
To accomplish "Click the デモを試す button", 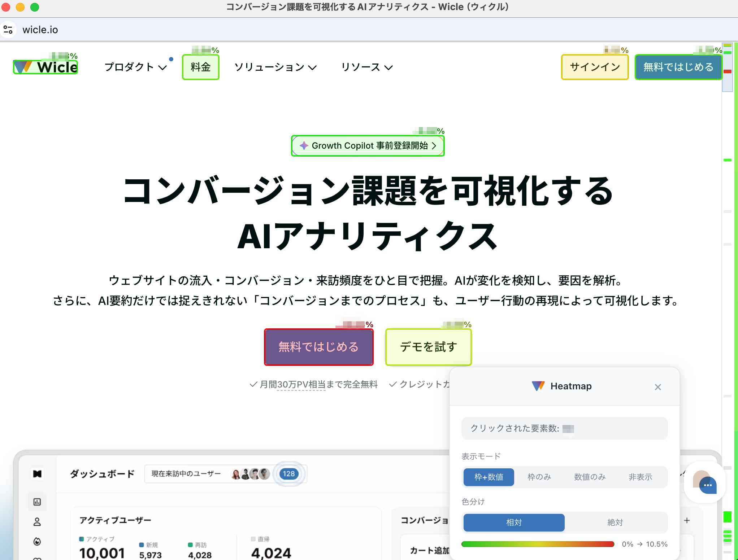I will (428, 347).
